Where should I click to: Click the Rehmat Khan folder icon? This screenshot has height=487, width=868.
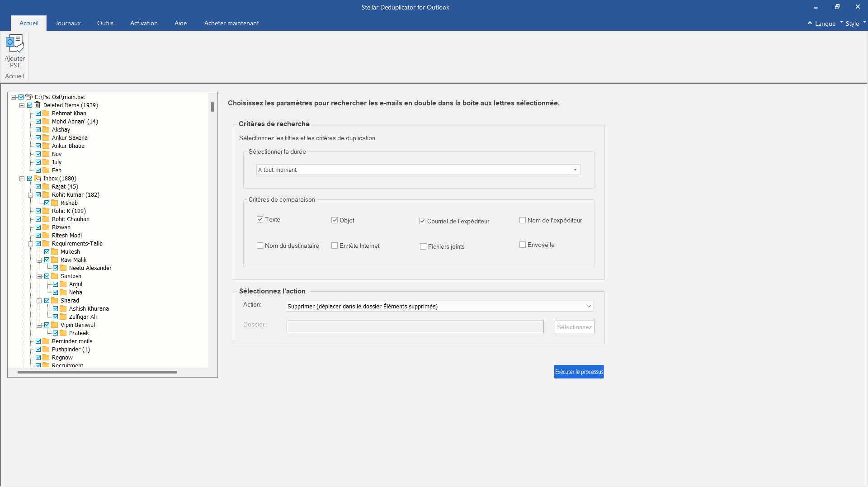point(46,113)
